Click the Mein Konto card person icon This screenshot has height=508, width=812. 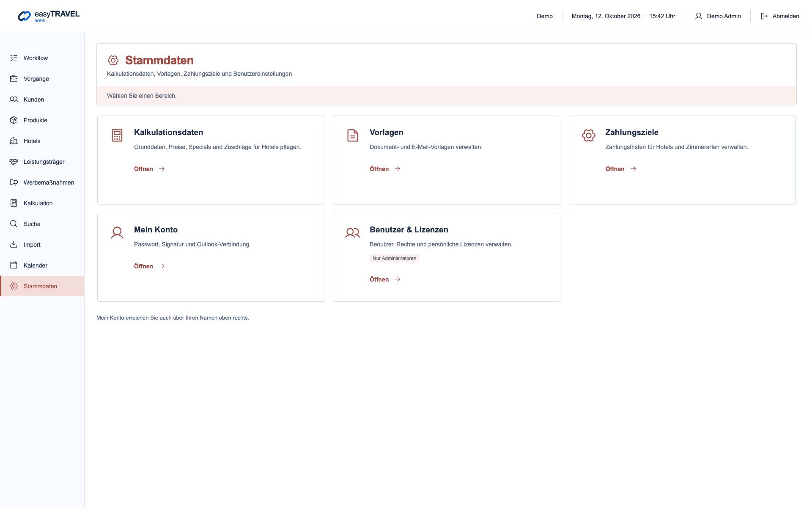[x=117, y=233]
